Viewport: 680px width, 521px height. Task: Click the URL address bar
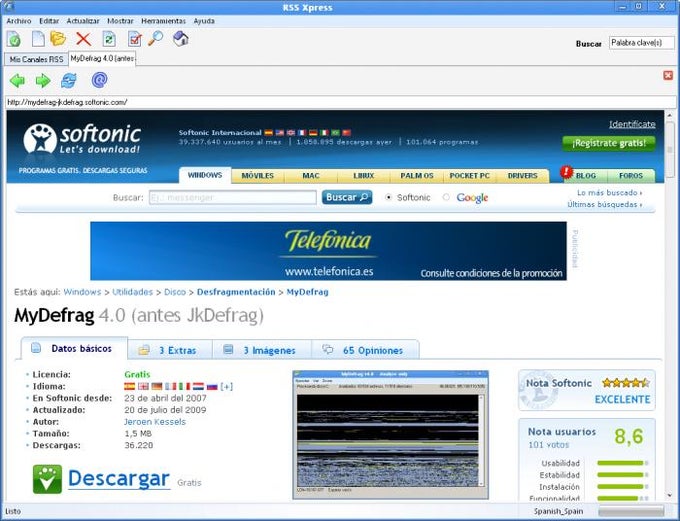[340, 102]
